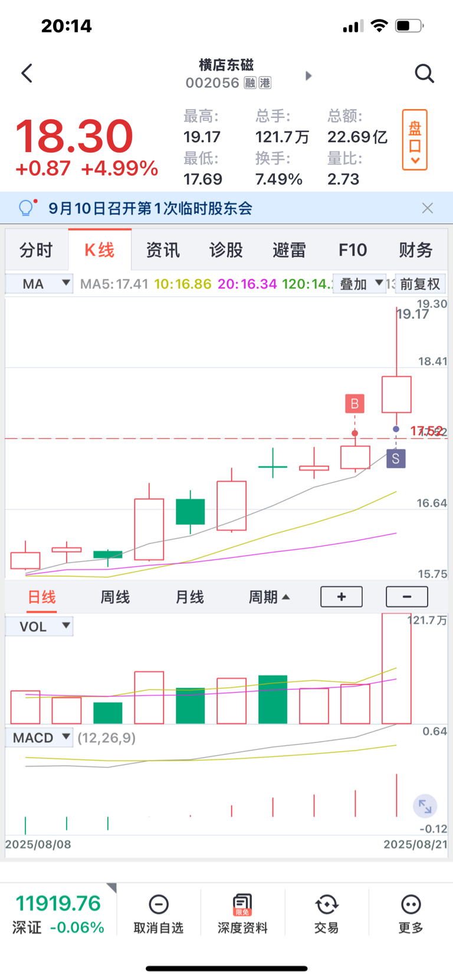Switch to the 财务 tab
The height and width of the screenshot is (980, 453).
pos(416,250)
